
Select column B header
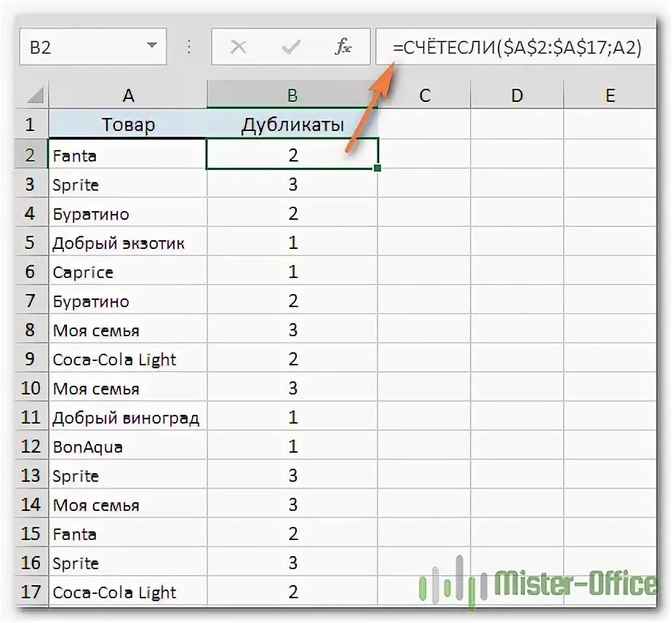point(292,95)
